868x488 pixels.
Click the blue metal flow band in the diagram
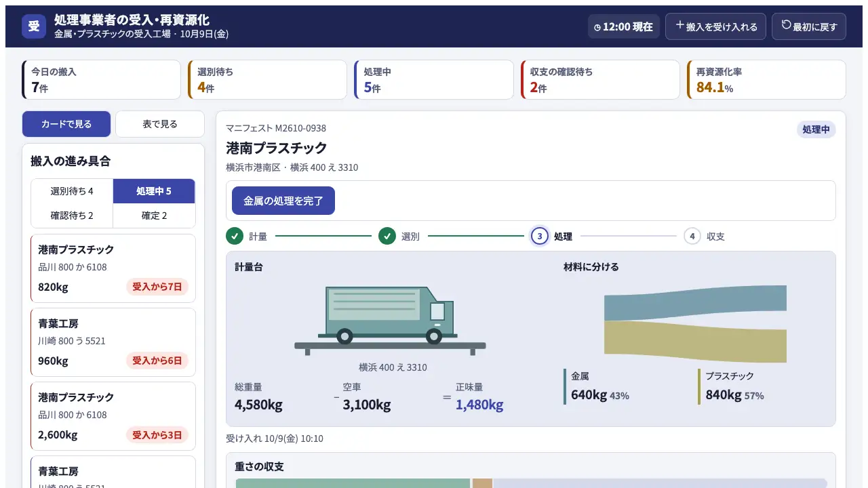point(695,303)
